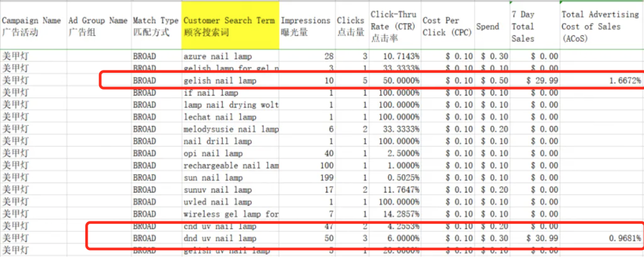Click the 'dnd uv nail lamp' cell
The width and height of the screenshot is (644, 259).
(230, 239)
